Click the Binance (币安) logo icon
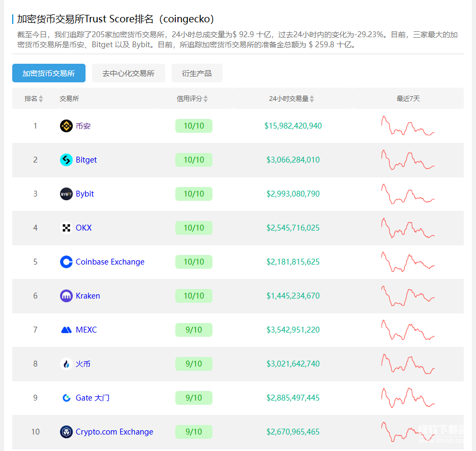476x451 pixels. tap(66, 126)
